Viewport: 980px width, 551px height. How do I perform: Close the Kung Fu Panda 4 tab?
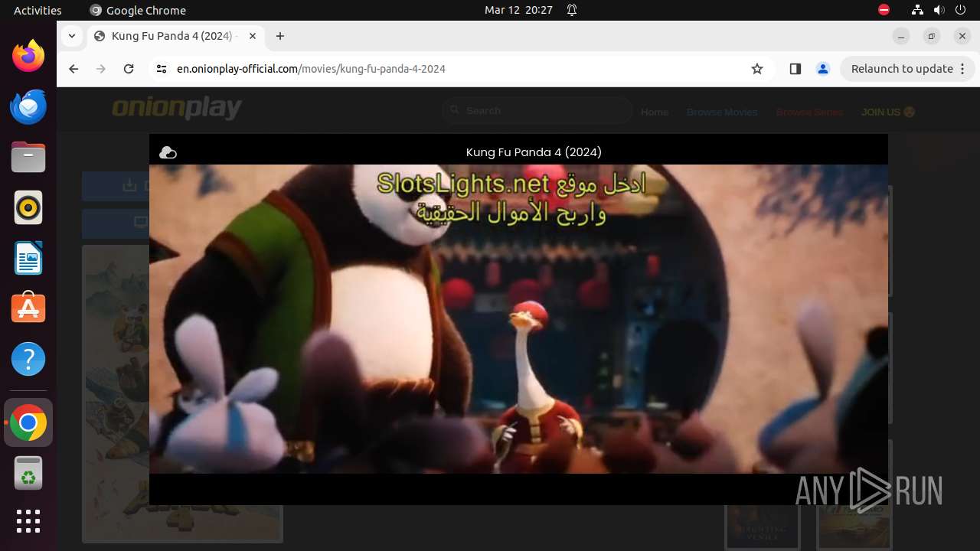pos(253,36)
